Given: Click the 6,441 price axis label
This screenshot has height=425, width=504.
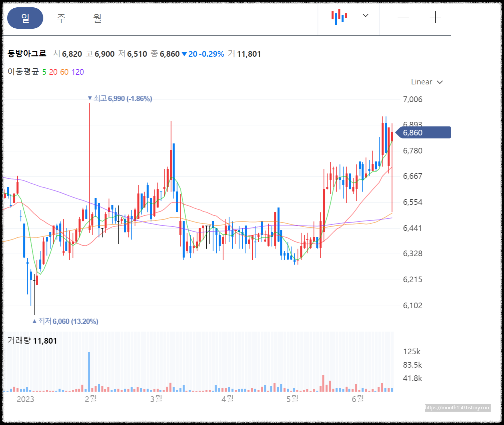Looking at the screenshot, I should (x=413, y=228).
